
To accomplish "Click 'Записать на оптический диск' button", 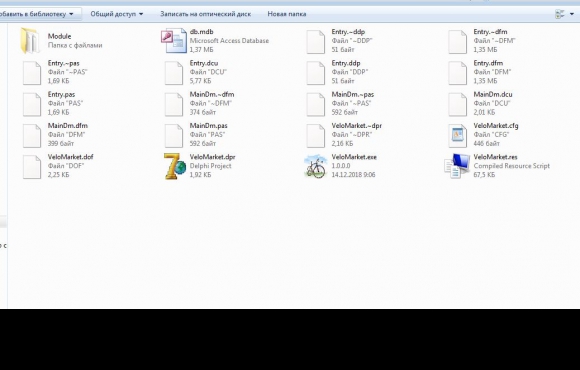I will point(205,14).
